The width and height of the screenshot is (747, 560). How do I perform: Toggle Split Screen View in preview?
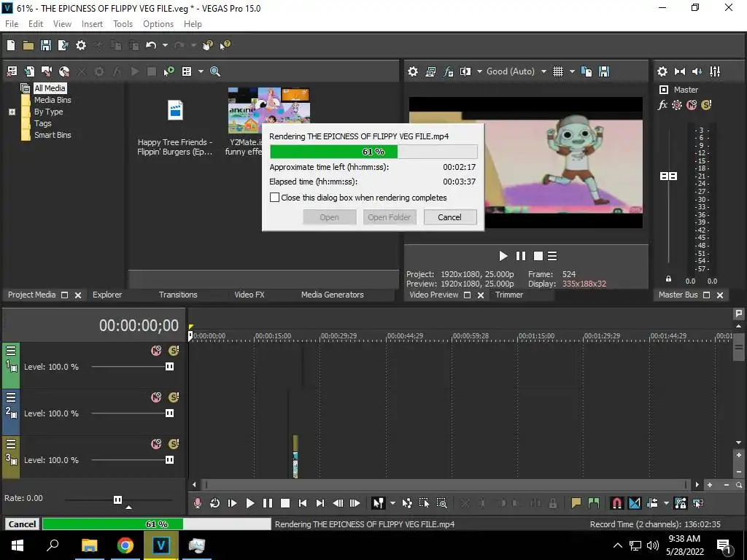[x=465, y=71]
